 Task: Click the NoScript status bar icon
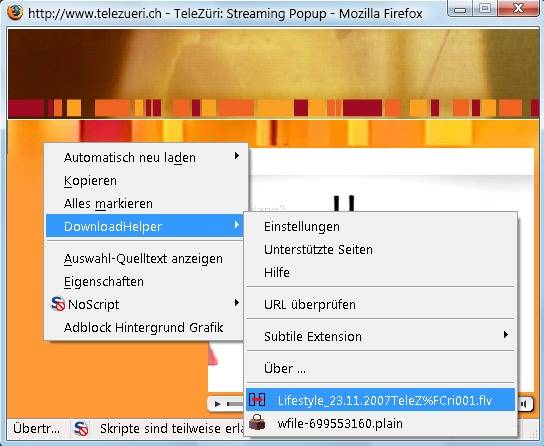click(x=81, y=429)
